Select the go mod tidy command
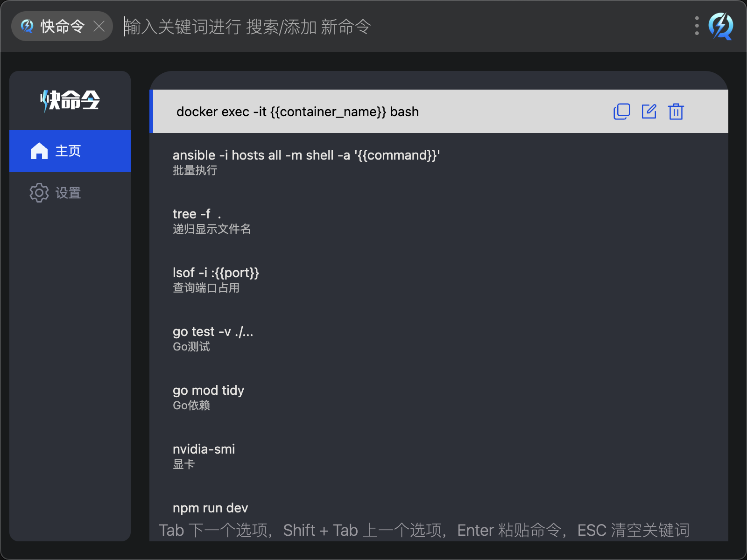 pos(439,398)
